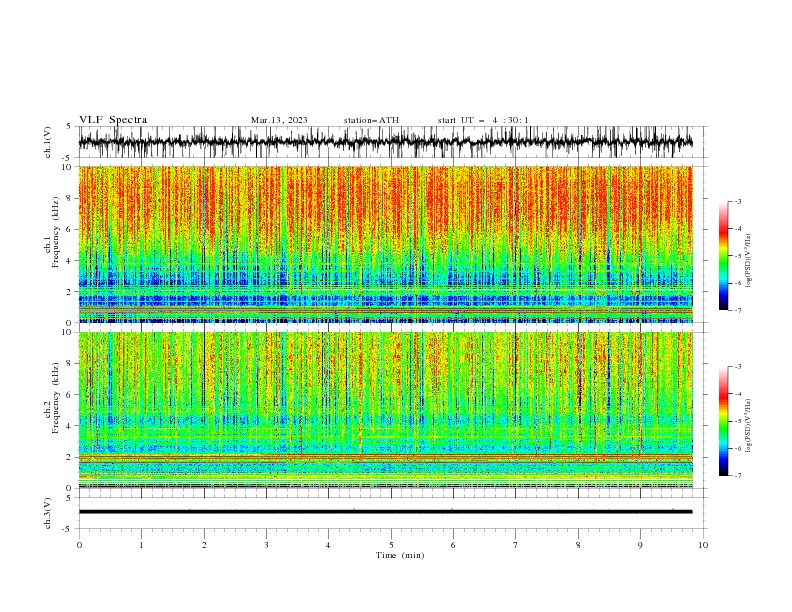Click the "5" tick on the time axis
Viewport: 792px width, 612px height.
(x=391, y=545)
